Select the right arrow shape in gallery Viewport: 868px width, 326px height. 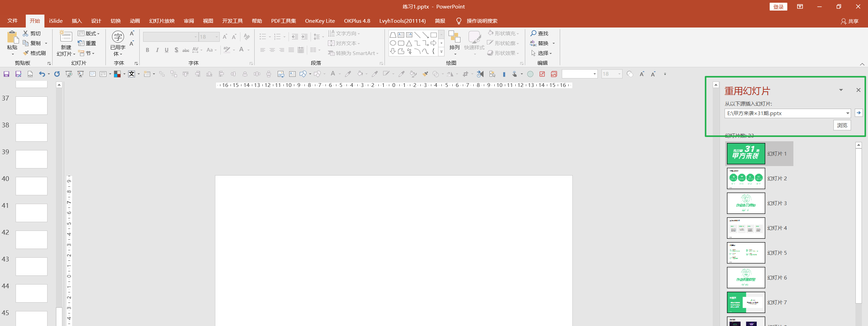(433, 43)
